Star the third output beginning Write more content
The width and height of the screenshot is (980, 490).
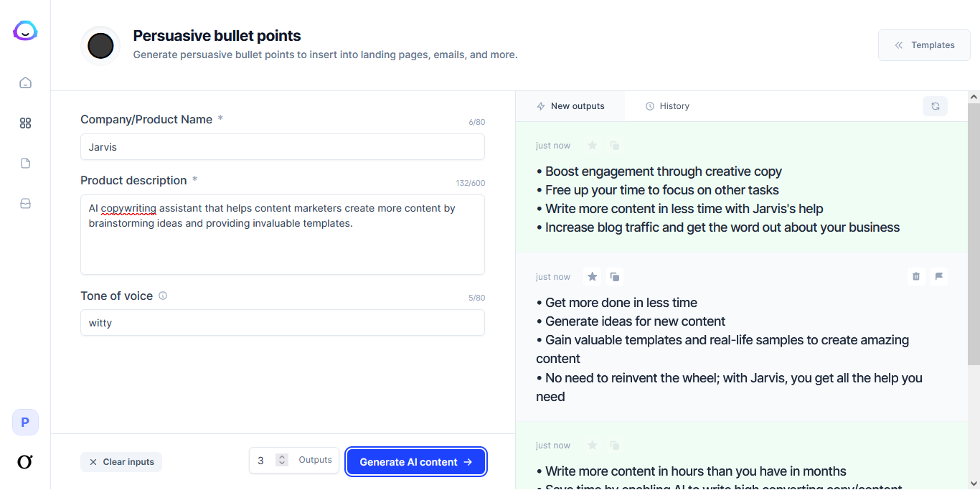pos(592,446)
